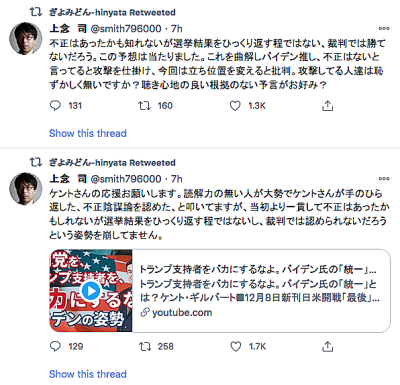
Task: Retweet the second tweet with 258 retweets
Action: click(x=145, y=346)
